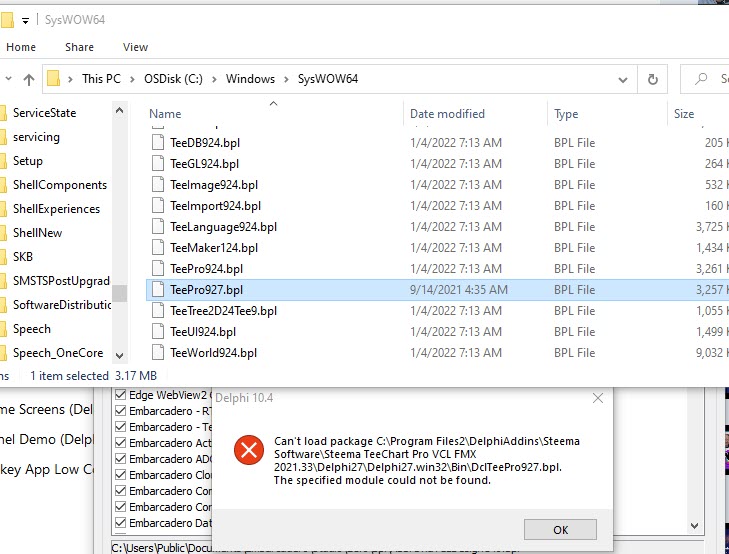The image size is (729, 554).
Task: Click the TeeGL924.bpl file icon
Action: click(x=158, y=163)
